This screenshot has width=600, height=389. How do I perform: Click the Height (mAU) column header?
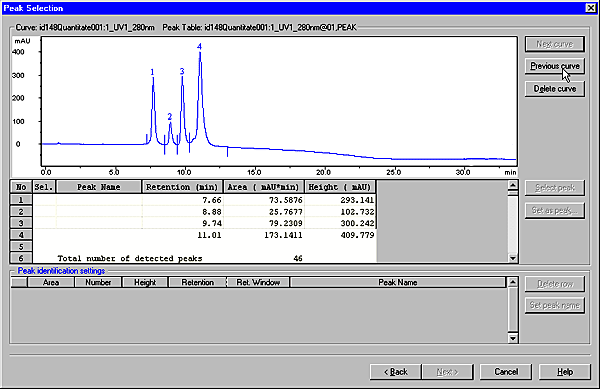tap(340, 187)
